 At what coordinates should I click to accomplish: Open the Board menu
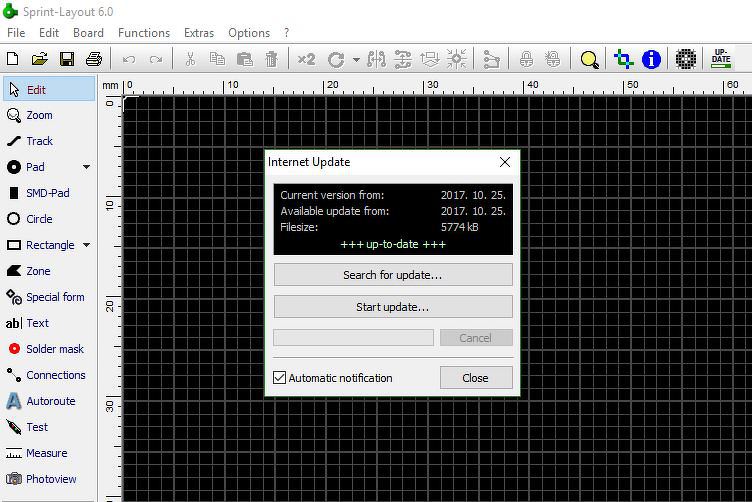88,33
